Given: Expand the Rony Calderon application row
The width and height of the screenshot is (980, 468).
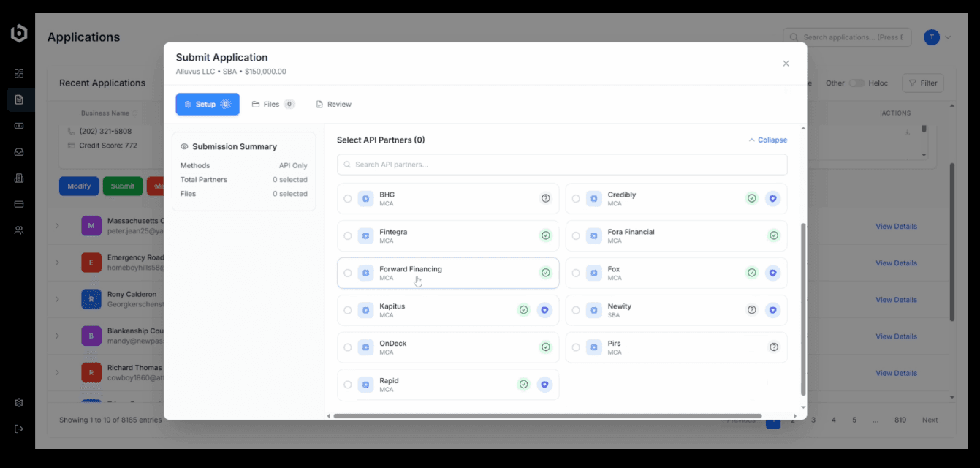Looking at the screenshot, I should [58, 299].
